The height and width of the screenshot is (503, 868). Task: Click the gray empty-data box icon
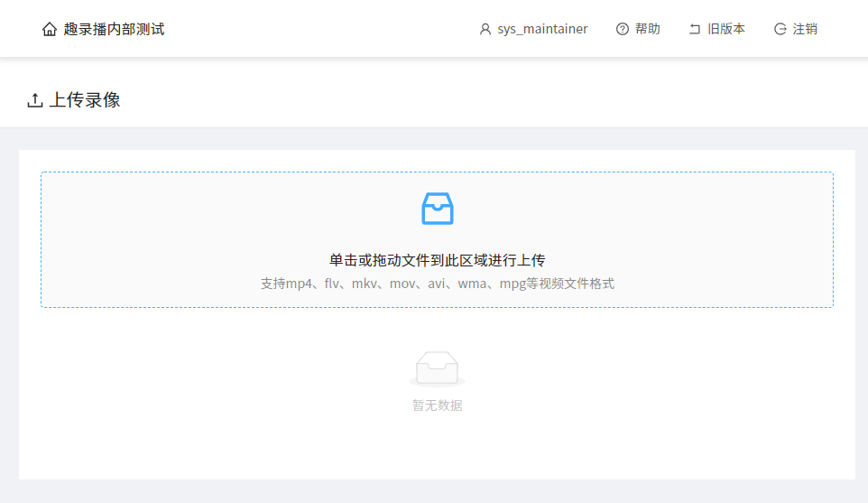point(437,368)
